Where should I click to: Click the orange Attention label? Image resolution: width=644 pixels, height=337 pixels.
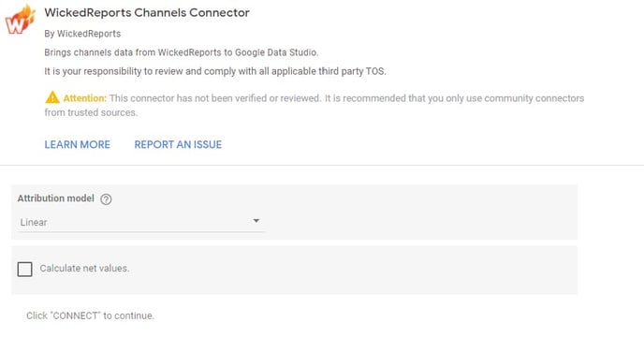coord(84,98)
